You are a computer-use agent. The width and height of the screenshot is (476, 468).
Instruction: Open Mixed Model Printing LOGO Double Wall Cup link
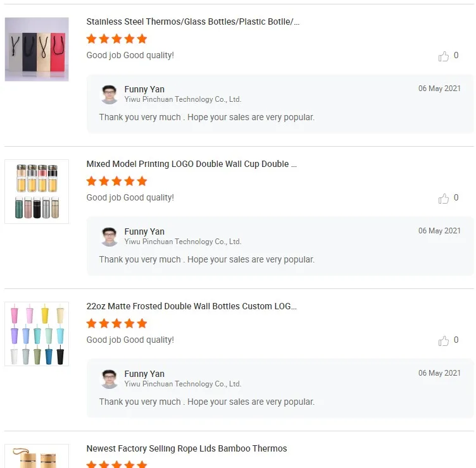[191, 164]
